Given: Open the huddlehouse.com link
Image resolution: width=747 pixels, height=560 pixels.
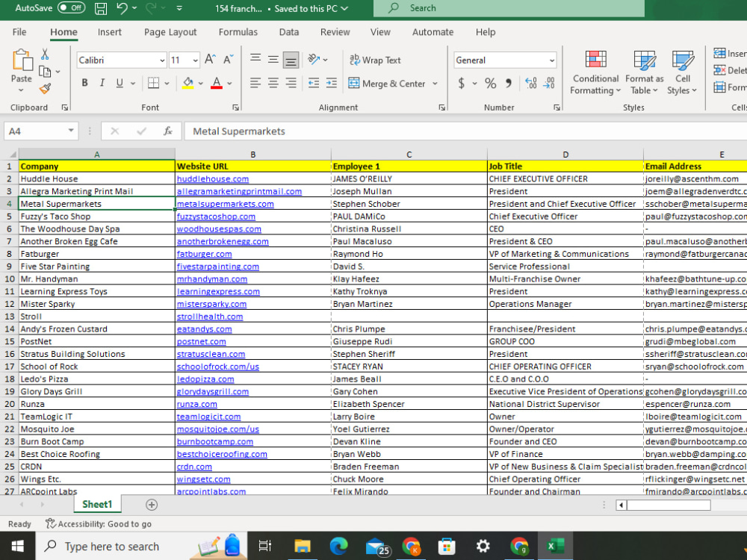Looking at the screenshot, I should pyautogui.click(x=212, y=179).
